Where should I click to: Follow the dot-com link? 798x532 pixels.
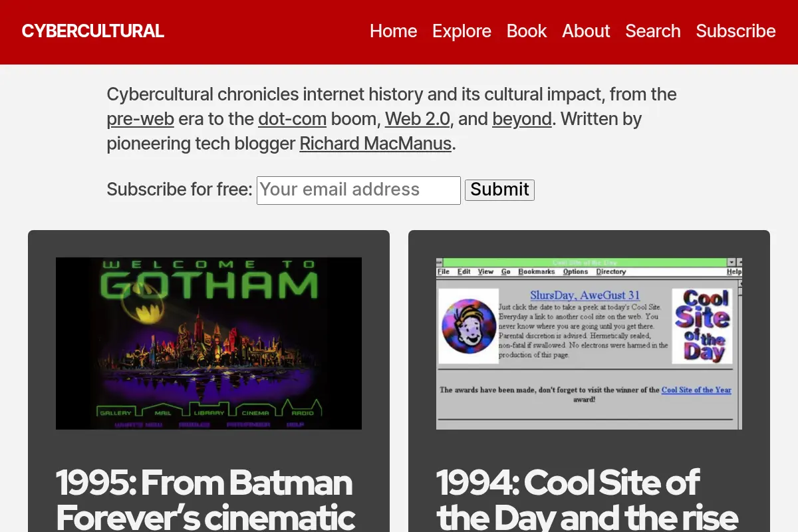292,119
